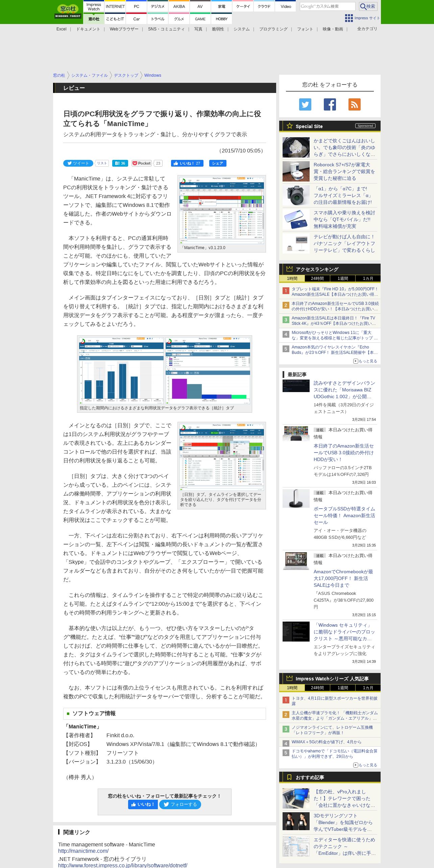The image size is (434, 868).
Task: Click the システム・ファイル breadcrumb
Action: pos(90,75)
